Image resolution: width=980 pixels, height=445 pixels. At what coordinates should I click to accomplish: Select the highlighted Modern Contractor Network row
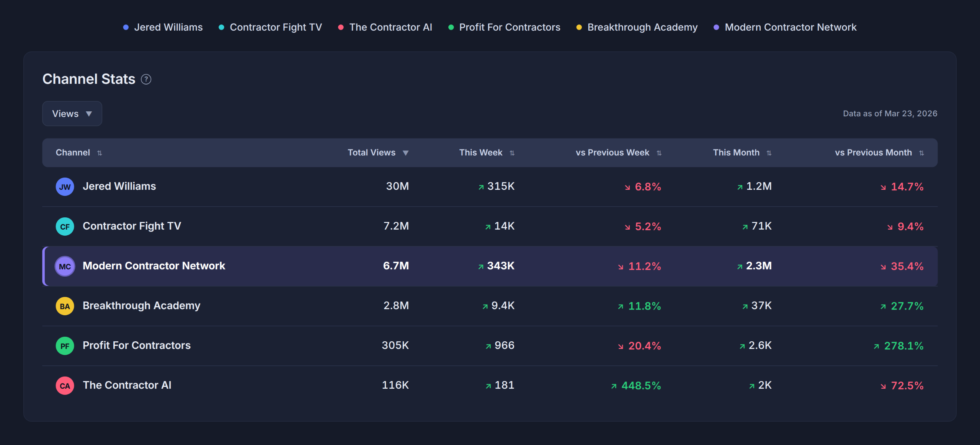point(490,266)
